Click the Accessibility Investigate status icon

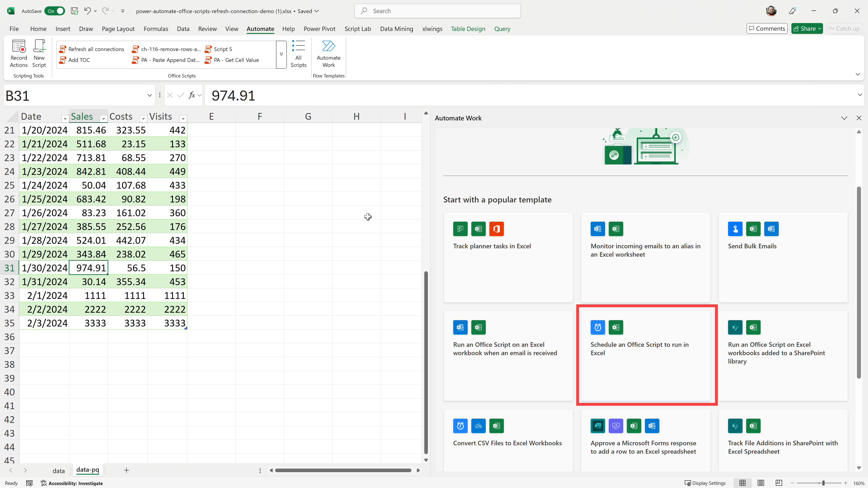click(x=44, y=483)
